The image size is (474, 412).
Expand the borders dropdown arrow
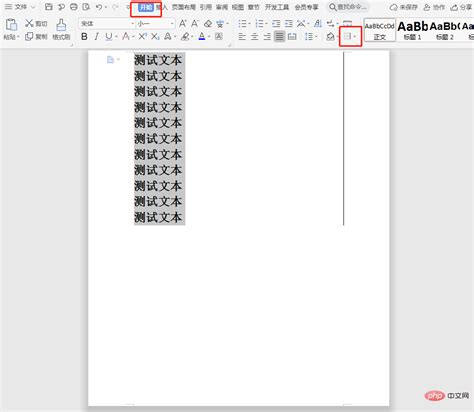[355, 37]
